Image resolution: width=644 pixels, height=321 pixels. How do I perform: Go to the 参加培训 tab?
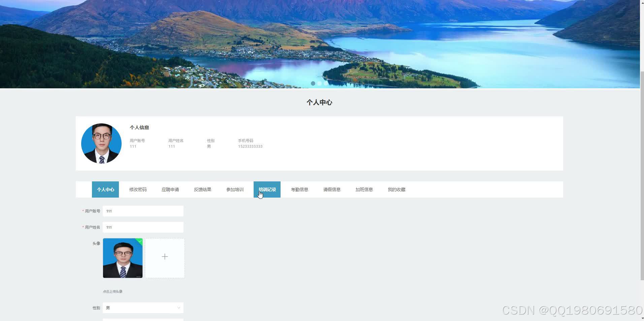click(235, 189)
